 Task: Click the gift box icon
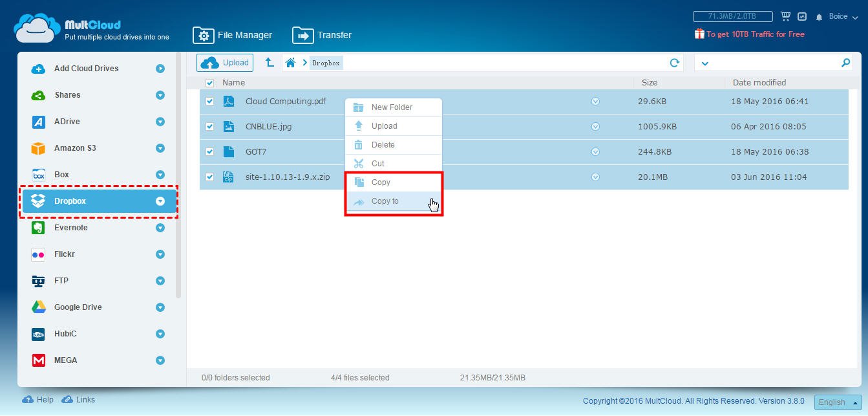click(699, 34)
